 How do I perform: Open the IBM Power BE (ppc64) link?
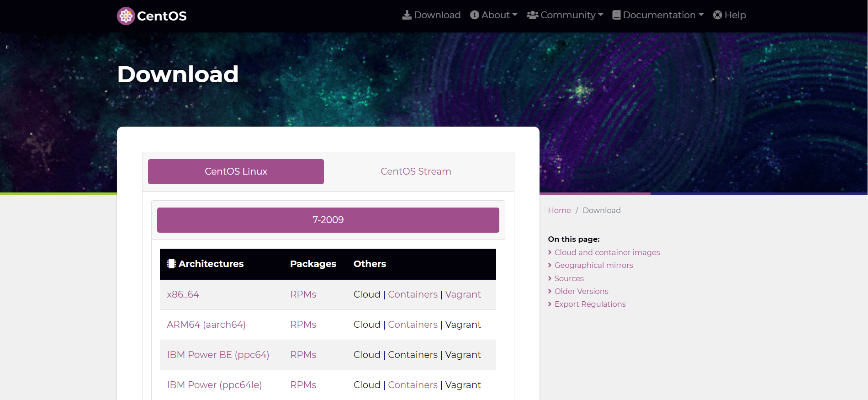(218, 355)
